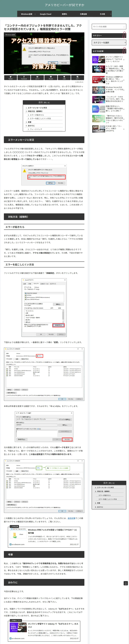Open the Google Cloud menu item
Image resolution: width=129 pixels, height=644 pixels.
(46, 14)
